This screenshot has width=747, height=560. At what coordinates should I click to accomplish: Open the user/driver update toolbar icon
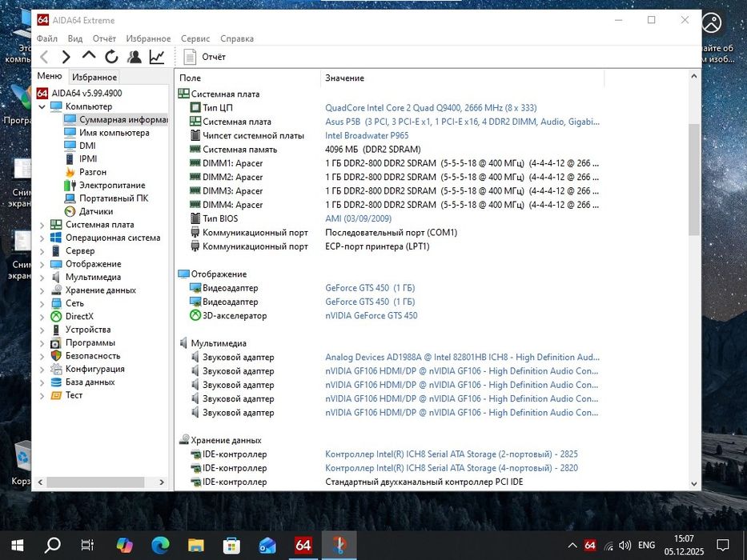(x=134, y=57)
